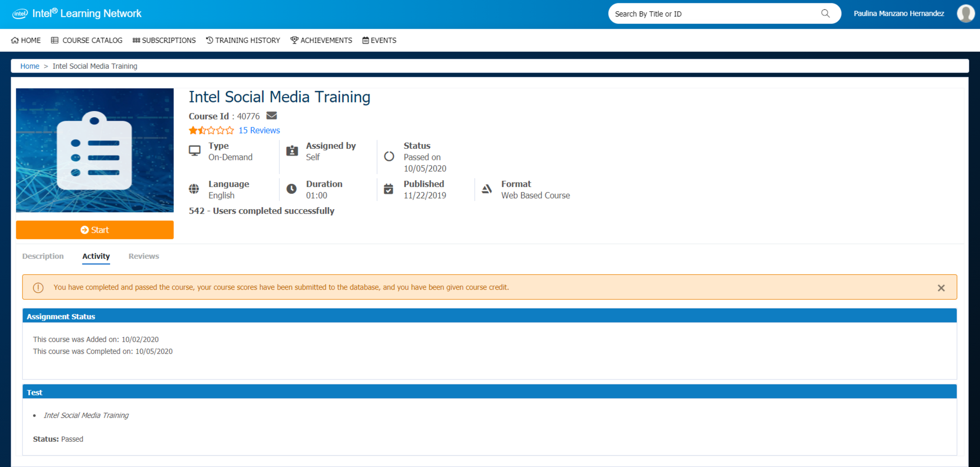The image size is (980, 467).
Task: Switch to the Reviews tab
Action: 144,256
